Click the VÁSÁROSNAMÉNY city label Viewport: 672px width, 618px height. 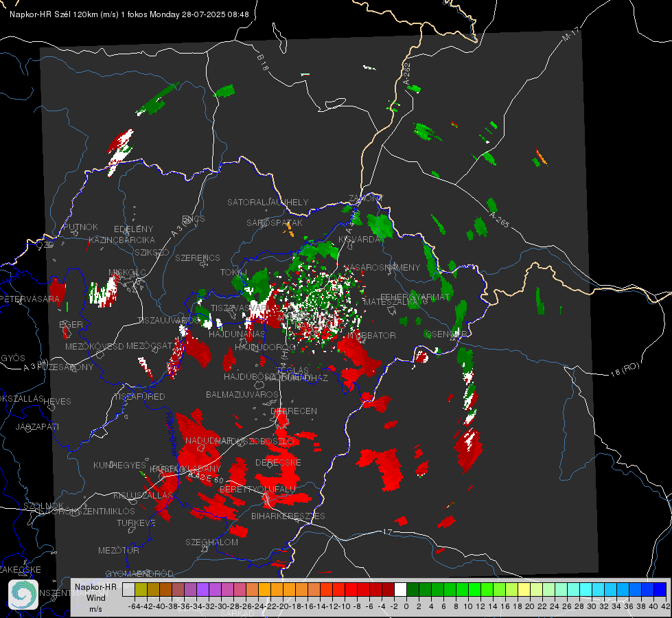[382, 267]
